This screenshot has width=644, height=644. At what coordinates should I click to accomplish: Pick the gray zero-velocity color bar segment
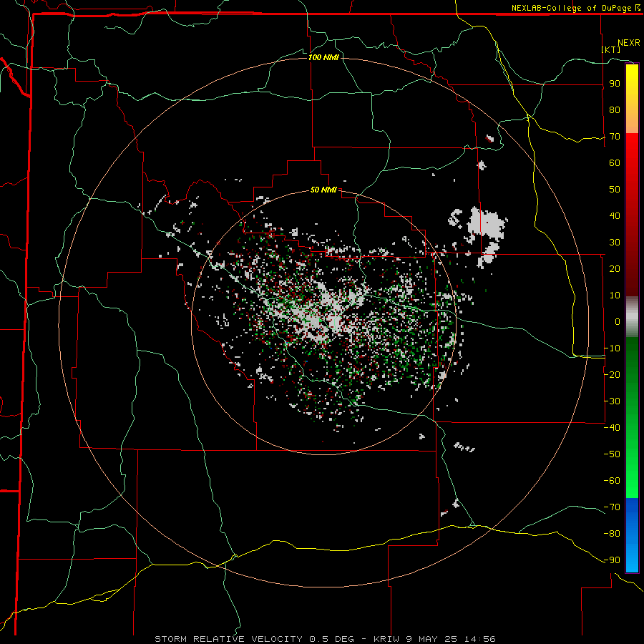(x=632, y=317)
